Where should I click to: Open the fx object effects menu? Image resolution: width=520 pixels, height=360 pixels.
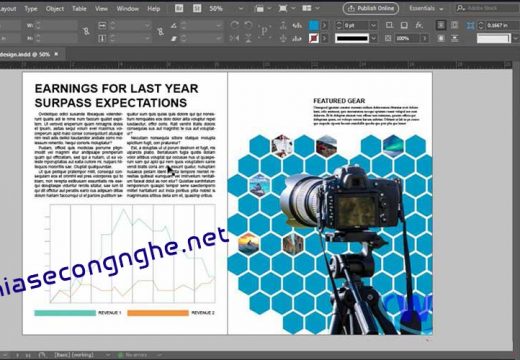pos(419,25)
